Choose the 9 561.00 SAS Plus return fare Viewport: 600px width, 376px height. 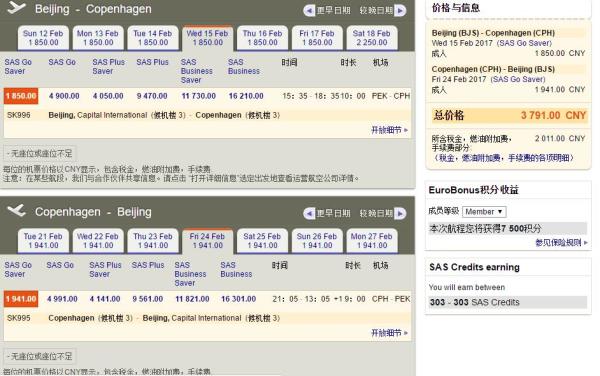tap(148, 299)
